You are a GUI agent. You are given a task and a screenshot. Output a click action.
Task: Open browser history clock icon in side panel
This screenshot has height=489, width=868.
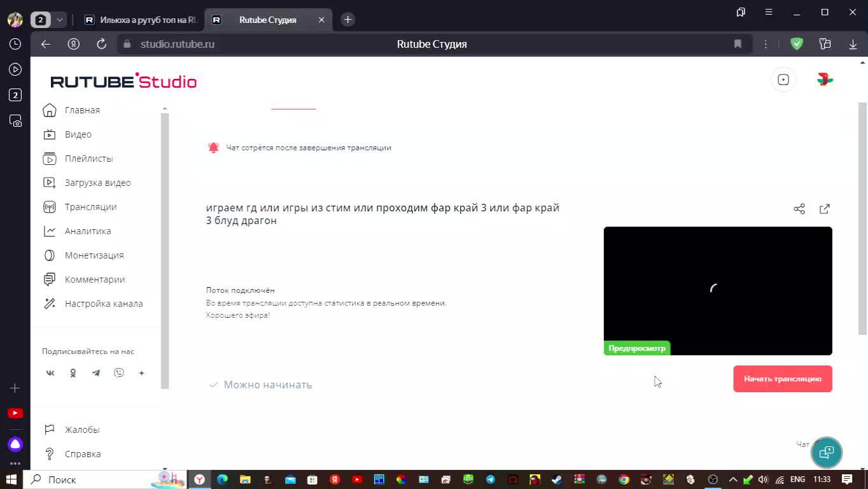(x=15, y=44)
